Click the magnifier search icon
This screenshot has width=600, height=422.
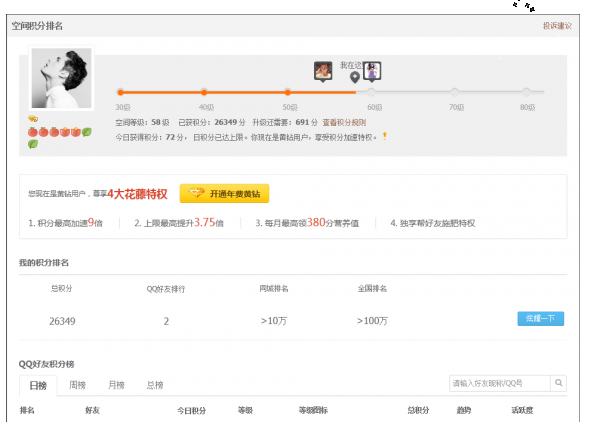coord(559,383)
